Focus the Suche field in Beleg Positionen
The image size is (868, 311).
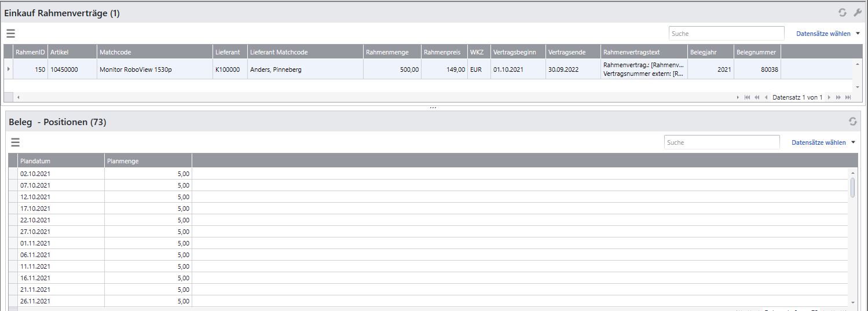point(721,142)
